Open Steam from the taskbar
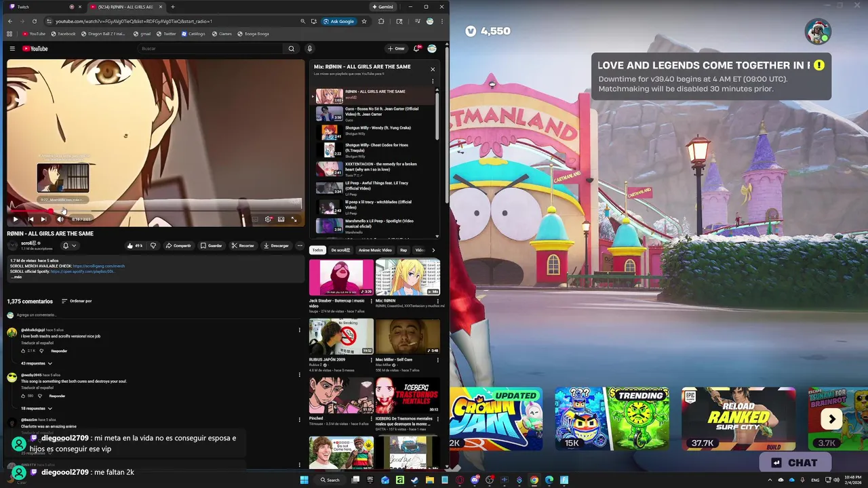 [x=414, y=480]
